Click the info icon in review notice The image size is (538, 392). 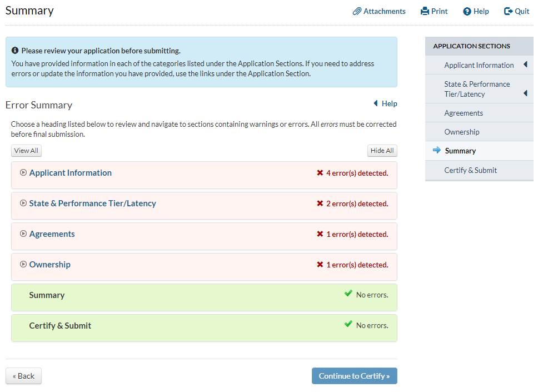click(15, 51)
